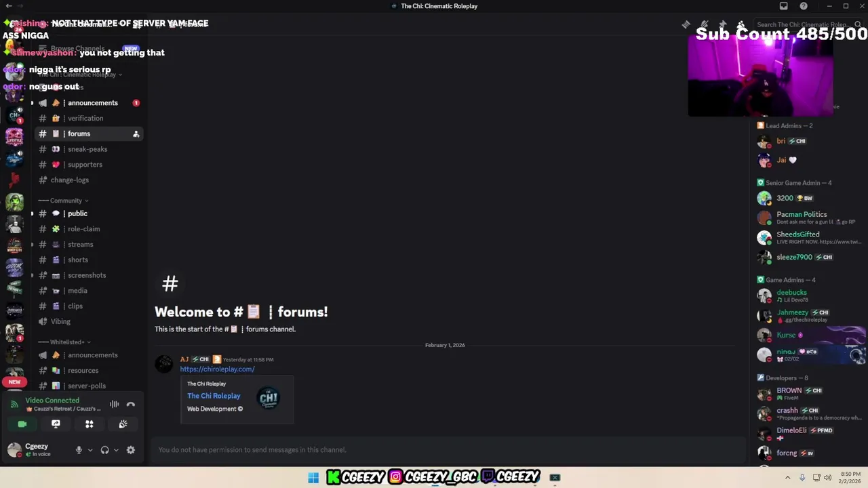This screenshot has width=868, height=488.
Task: Select member sleeze7900
Action: 810,258
